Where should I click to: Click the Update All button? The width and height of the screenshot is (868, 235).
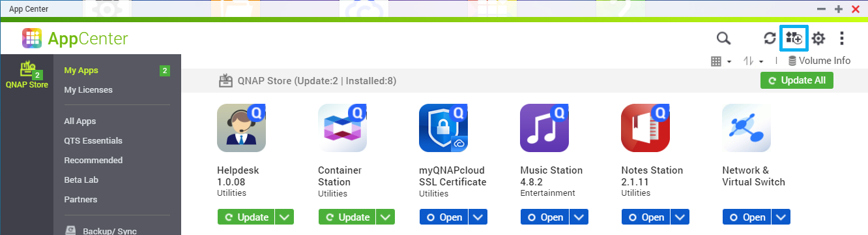[x=796, y=80]
